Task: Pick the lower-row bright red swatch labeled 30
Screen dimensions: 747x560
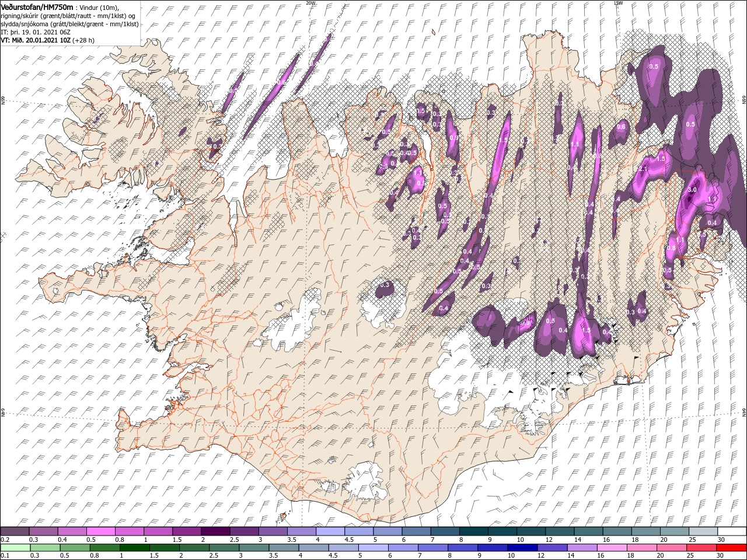Action: [732, 547]
